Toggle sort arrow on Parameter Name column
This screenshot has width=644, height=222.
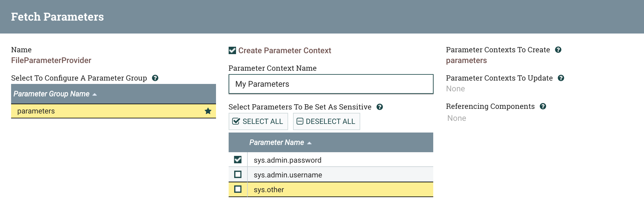coord(309,143)
